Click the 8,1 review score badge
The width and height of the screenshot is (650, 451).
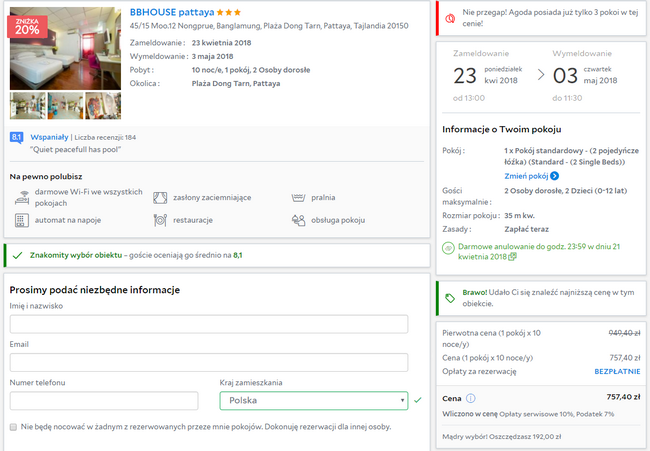coord(16,136)
